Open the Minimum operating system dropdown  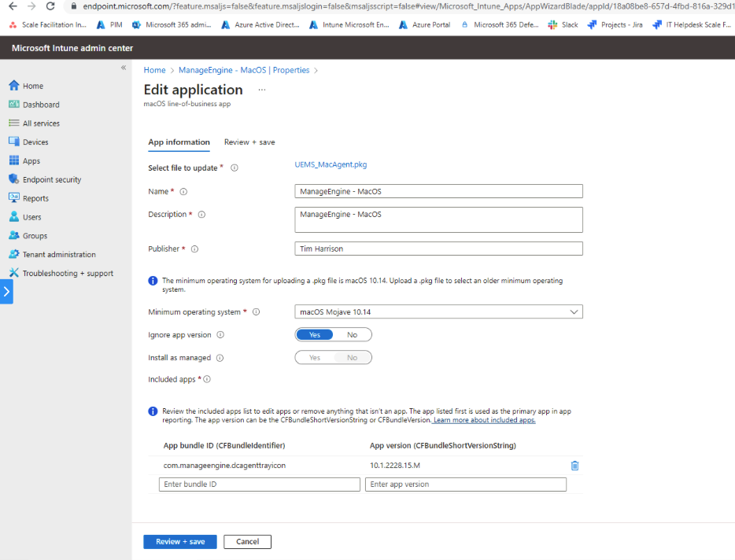pyautogui.click(x=439, y=311)
